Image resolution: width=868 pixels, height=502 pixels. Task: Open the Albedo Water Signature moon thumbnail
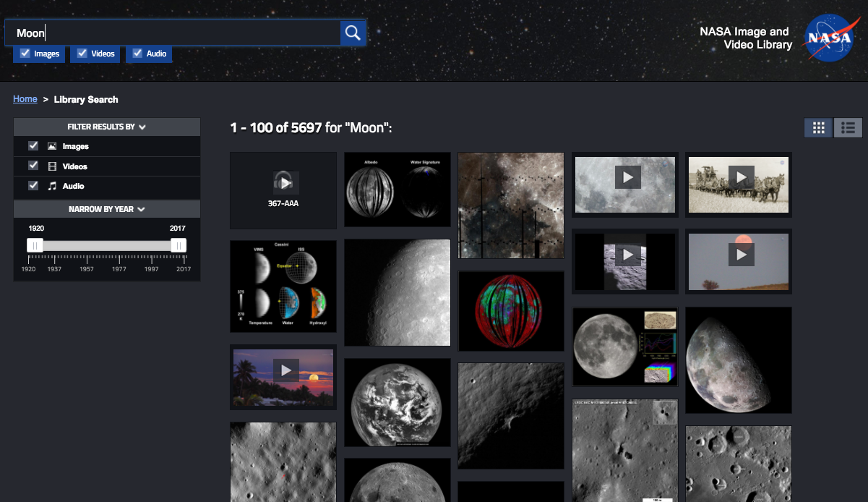pyautogui.click(x=397, y=189)
